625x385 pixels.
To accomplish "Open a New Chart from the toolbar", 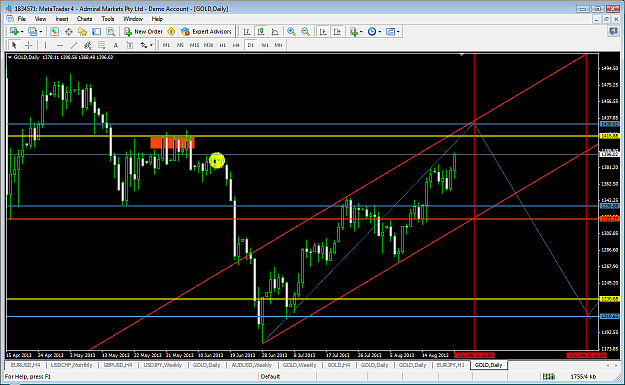I will tap(14, 31).
